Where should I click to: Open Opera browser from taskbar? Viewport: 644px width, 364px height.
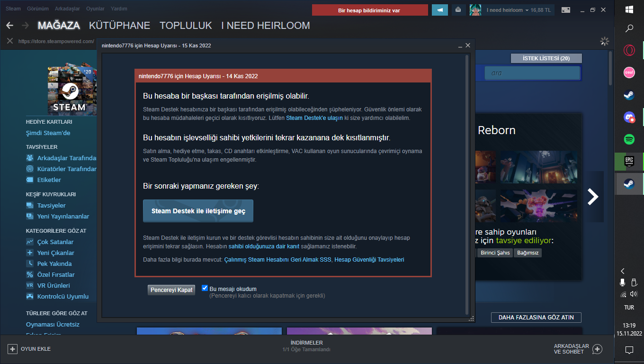tap(629, 50)
